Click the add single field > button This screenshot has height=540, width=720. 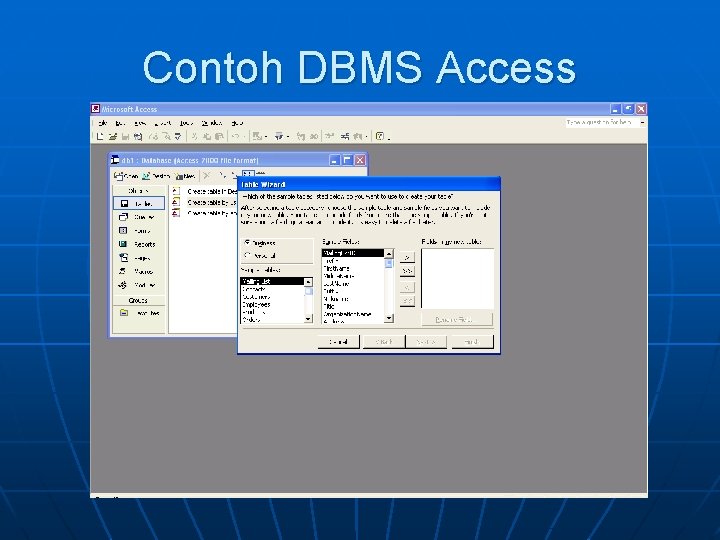pos(407,257)
